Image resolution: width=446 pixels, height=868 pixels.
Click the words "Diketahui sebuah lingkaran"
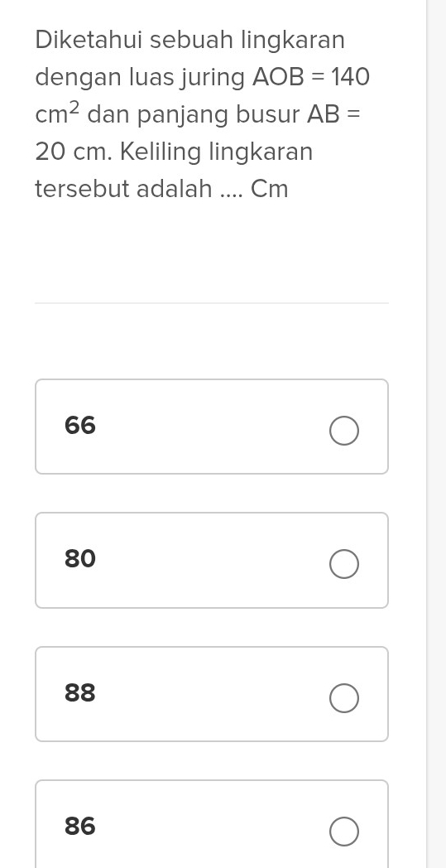[189, 41]
